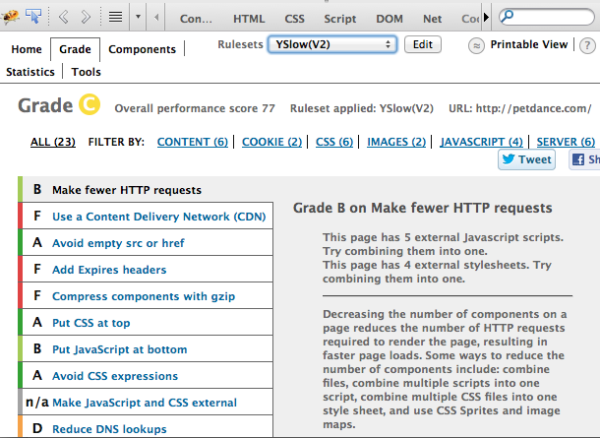Activate the element inspector arrow icon

tap(34, 16)
